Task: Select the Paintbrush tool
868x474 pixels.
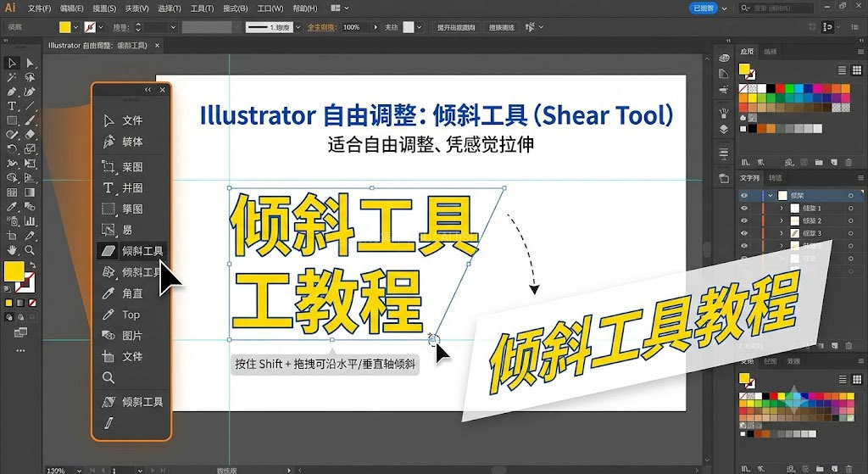Action: (x=30, y=120)
